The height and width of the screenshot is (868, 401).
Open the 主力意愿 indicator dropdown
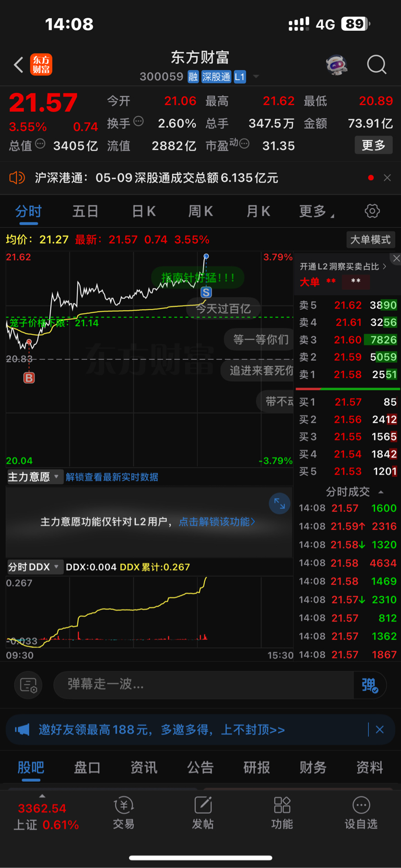pos(34,477)
